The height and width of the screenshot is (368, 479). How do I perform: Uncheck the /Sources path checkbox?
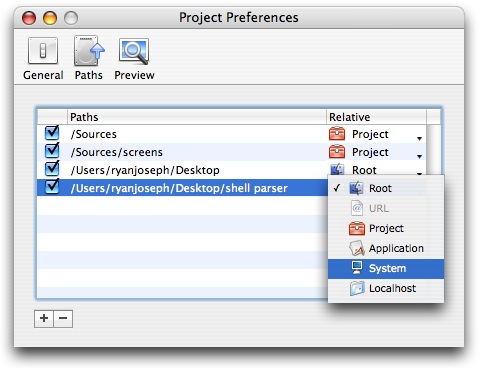52,133
